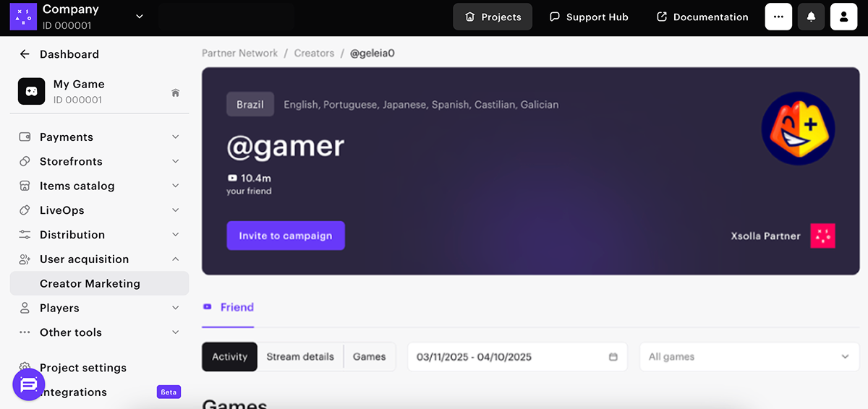Click the Invite to campaign button
The height and width of the screenshot is (409, 868).
286,236
